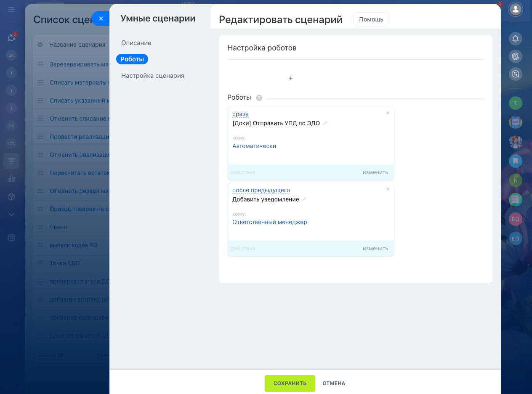The height and width of the screenshot is (394, 532).
Task: Click pencil icon beside Добавить уведомление
Action: [x=304, y=199]
